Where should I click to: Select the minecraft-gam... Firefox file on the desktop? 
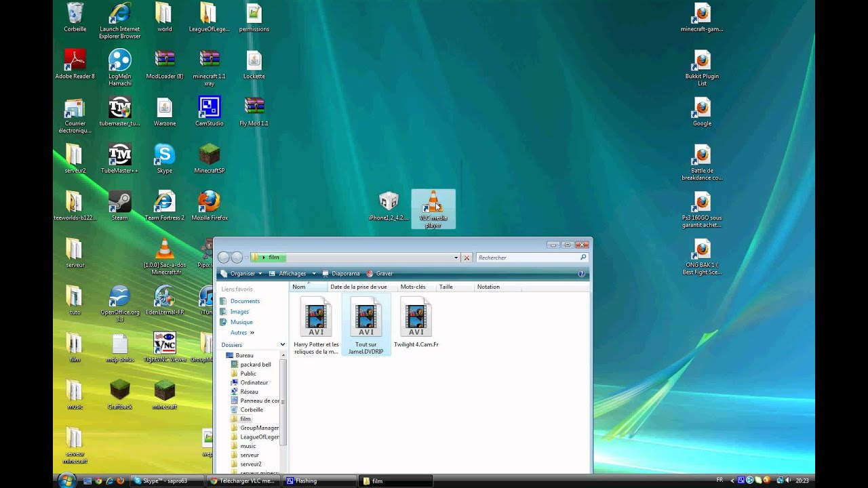702,17
